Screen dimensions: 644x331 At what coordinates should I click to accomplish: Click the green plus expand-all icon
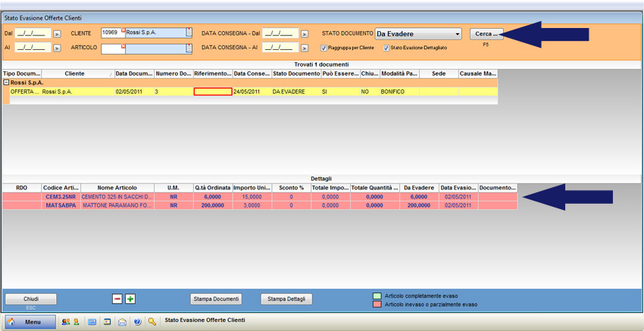point(130,299)
